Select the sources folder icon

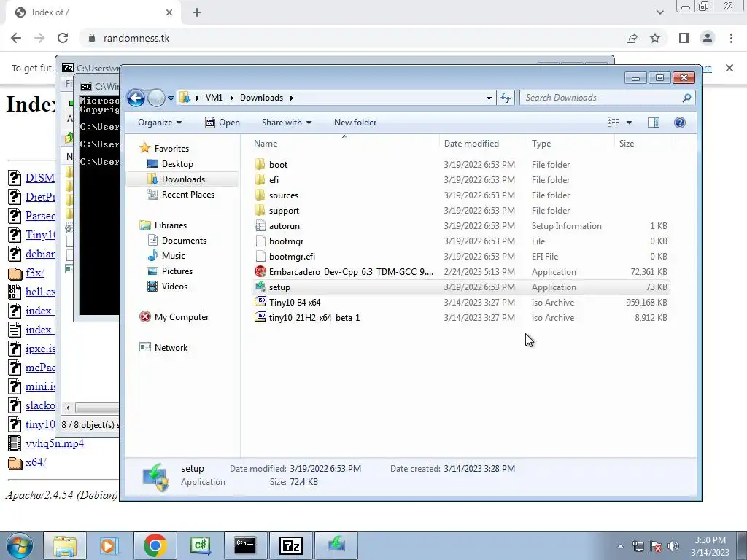pos(260,195)
